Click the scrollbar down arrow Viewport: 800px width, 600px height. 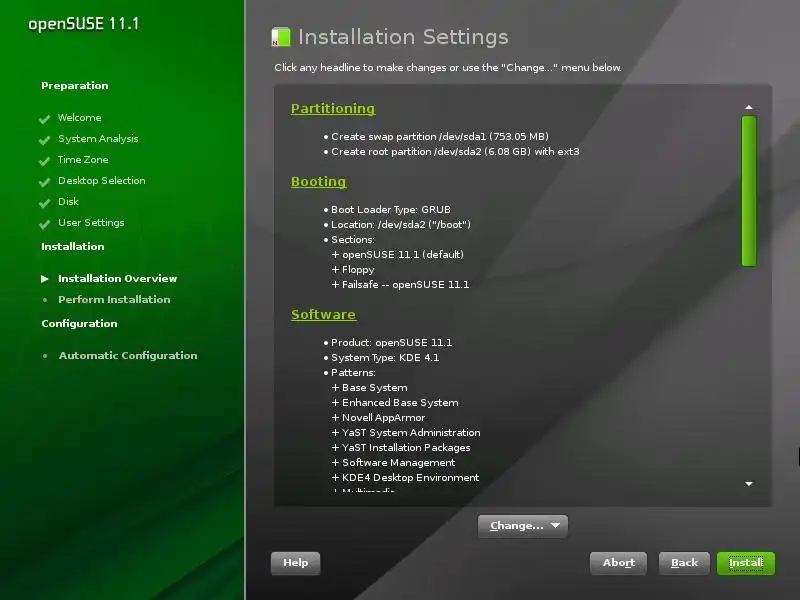(748, 484)
